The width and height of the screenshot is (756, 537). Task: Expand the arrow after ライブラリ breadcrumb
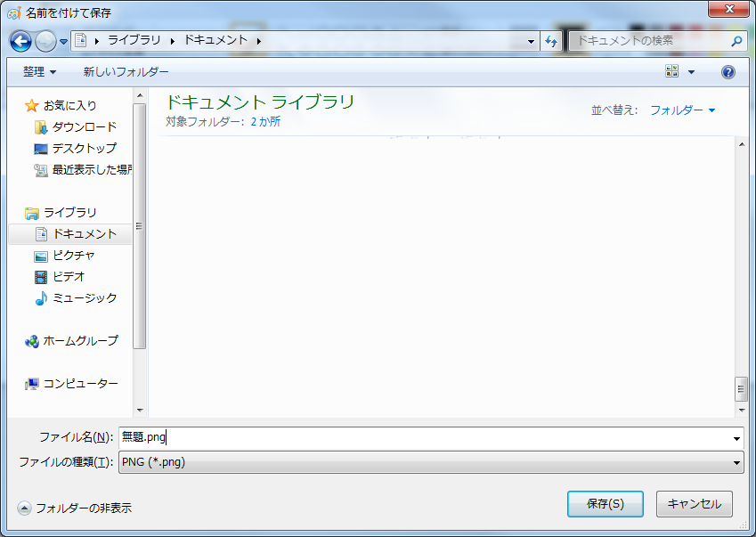pos(172,41)
